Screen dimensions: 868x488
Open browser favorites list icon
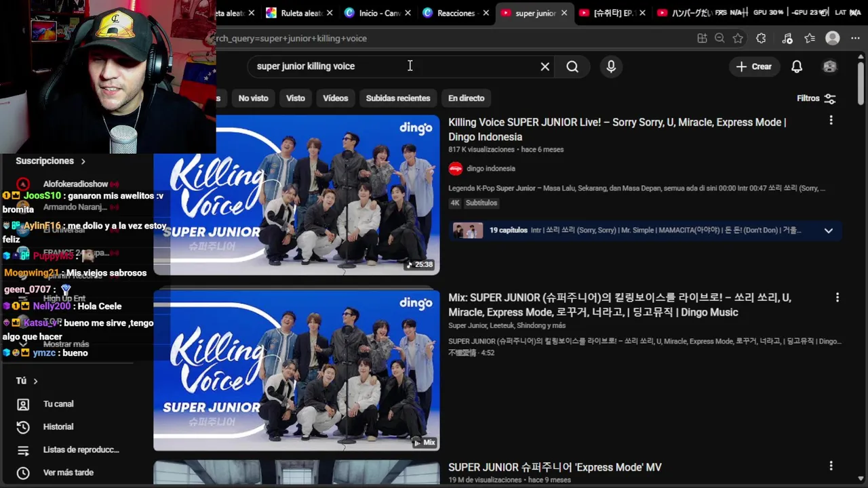810,39
